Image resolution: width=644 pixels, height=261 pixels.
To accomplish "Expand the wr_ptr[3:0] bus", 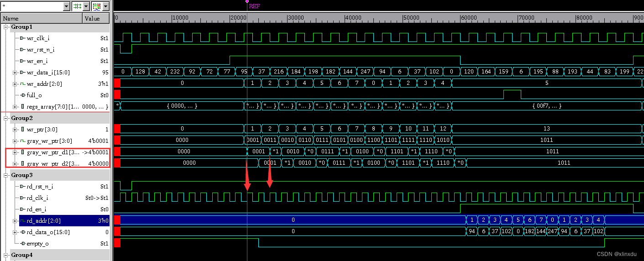I will click(x=15, y=130).
